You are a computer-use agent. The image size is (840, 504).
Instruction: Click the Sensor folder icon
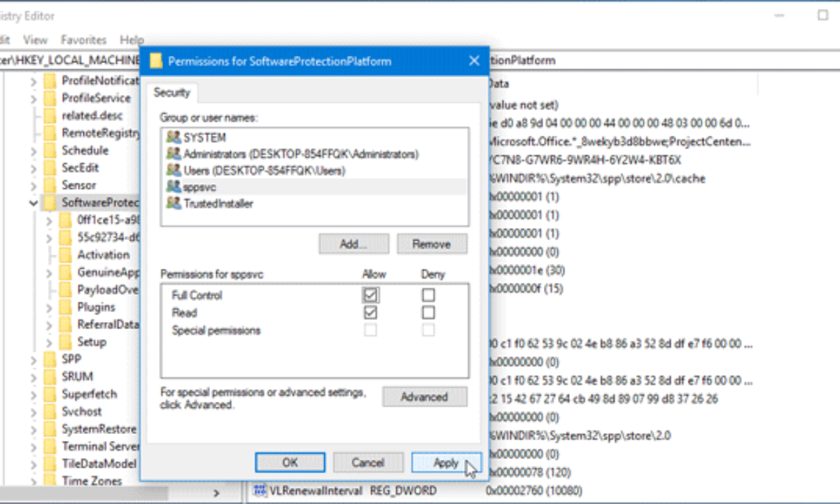pos(50,185)
